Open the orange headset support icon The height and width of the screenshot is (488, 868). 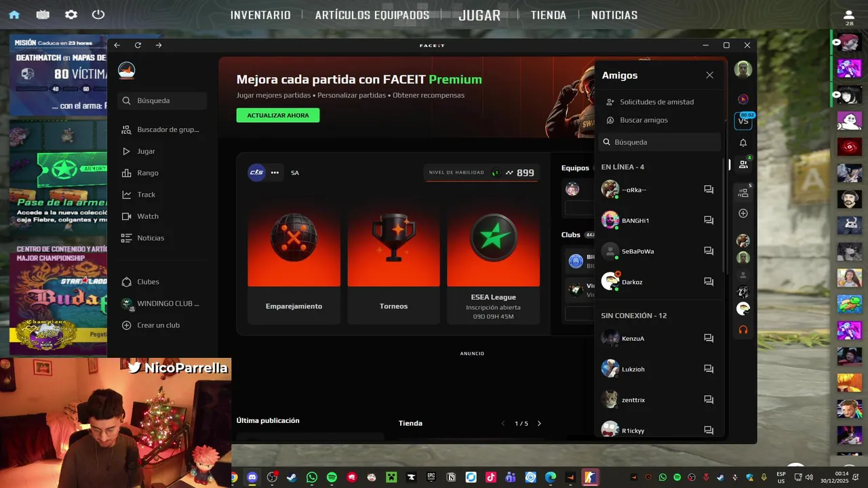pos(743,329)
